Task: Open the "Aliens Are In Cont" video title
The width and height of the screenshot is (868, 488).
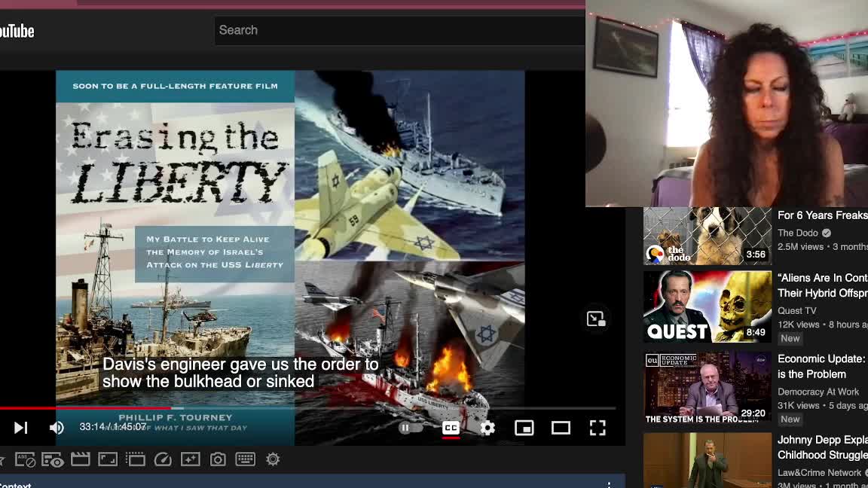Action: point(823,285)
